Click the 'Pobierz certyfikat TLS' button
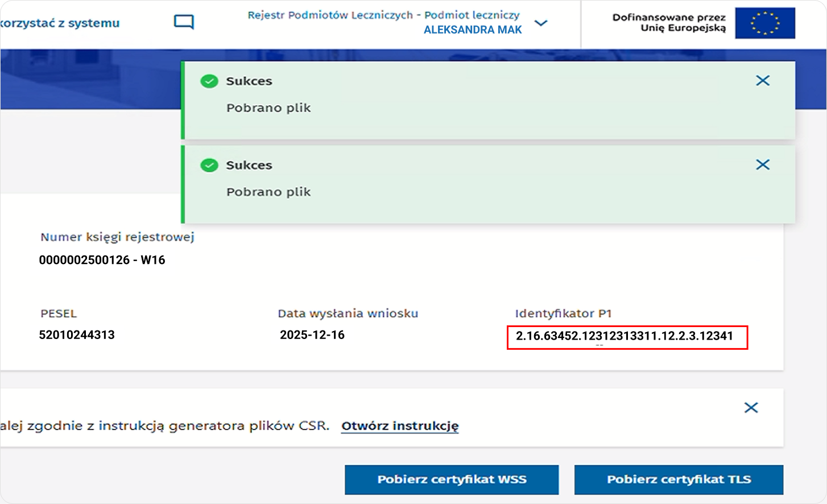 [x=679, y=480]
